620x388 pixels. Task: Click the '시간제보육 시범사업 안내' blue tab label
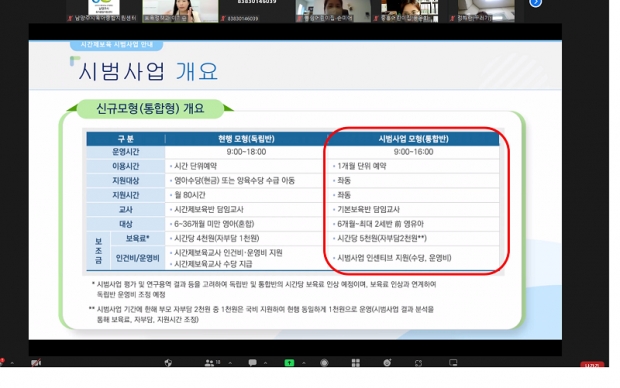[x=117, y=44]
